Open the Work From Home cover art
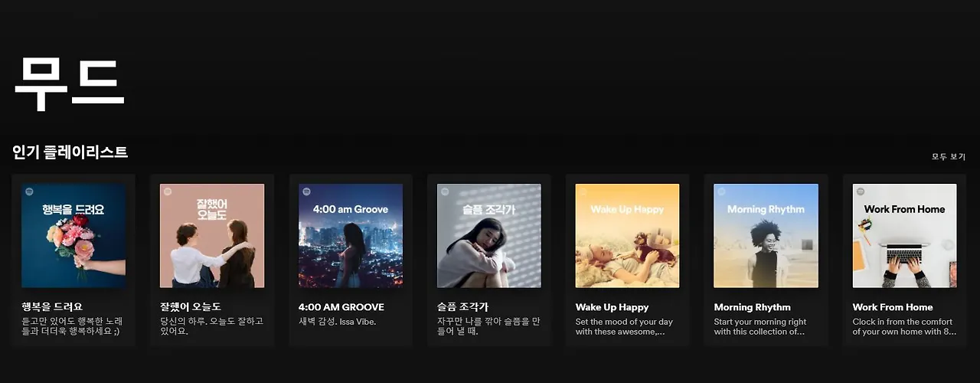Screen dimensions: 980x383 905,236
